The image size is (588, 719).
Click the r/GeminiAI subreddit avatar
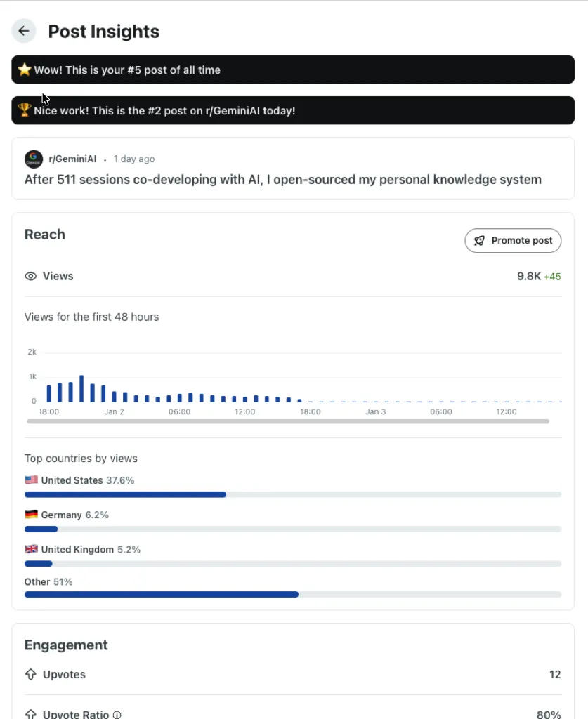click(33, 159)
